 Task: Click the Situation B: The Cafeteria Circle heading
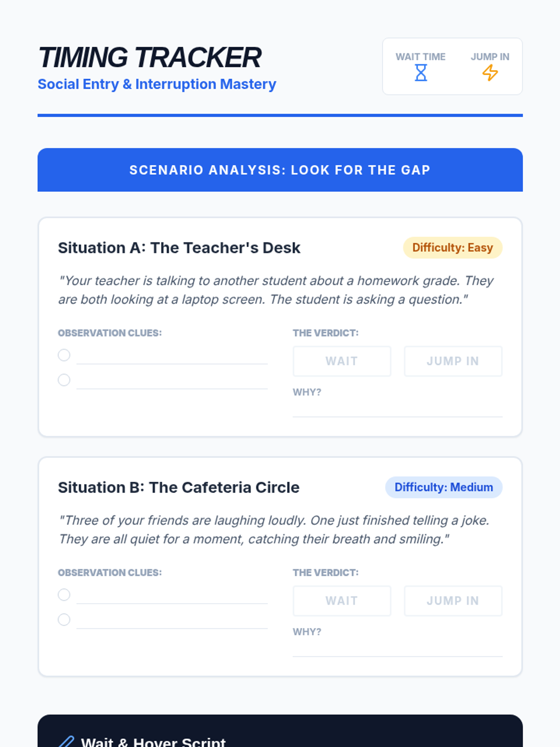click(x=179, y=487)
